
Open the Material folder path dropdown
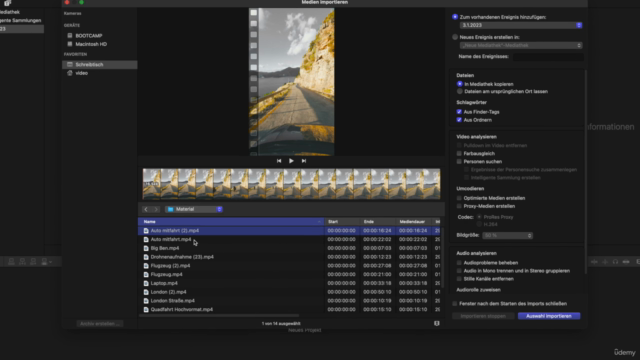pyautogui.click(x=194, y=209)
